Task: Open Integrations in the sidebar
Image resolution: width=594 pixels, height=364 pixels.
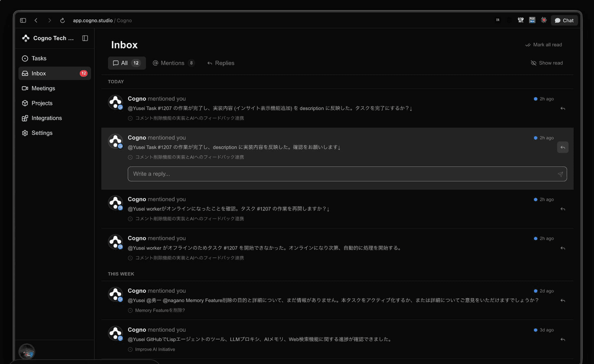Action: tap(55, 118)
